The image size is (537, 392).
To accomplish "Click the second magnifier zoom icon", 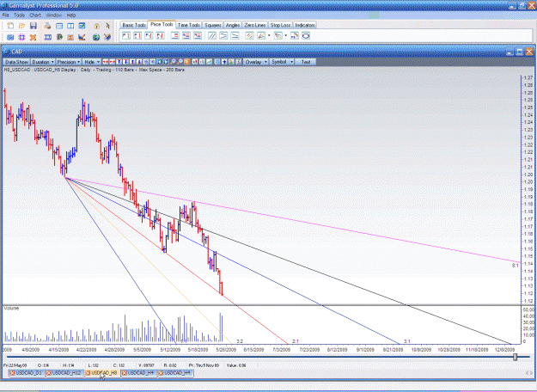I will 180,62.
